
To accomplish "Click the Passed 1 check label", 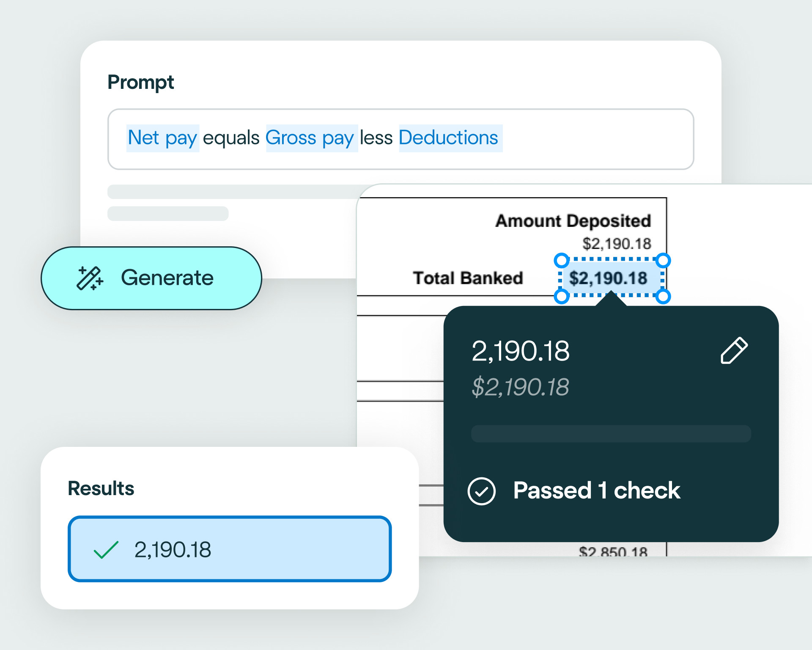I will 596,491.
